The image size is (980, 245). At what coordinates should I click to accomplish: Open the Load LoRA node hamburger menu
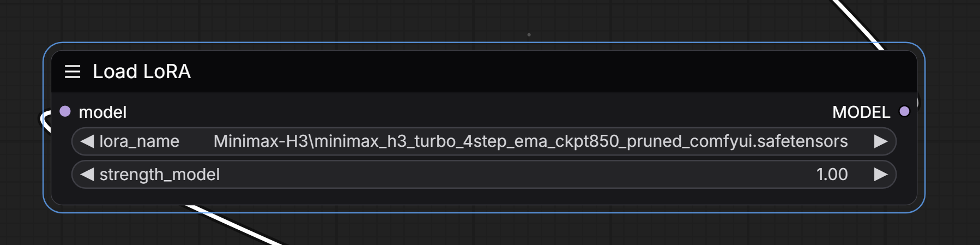click(72, 71)
